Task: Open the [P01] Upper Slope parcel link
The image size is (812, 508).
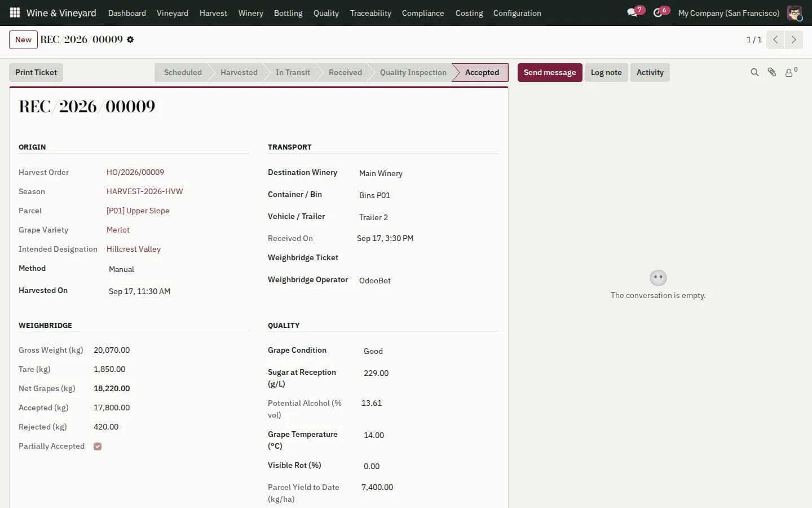Action: click(138, 211)
